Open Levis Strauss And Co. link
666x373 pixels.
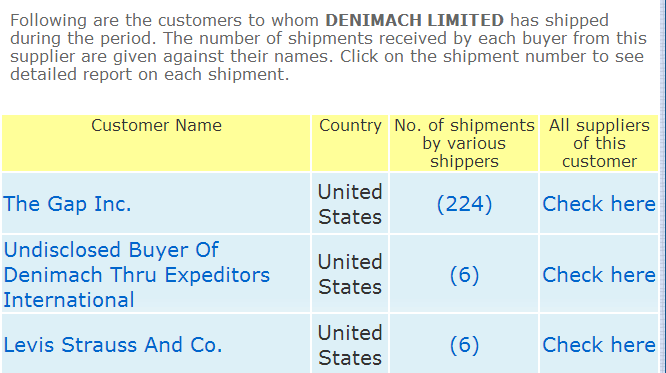[x=113, y=345]
